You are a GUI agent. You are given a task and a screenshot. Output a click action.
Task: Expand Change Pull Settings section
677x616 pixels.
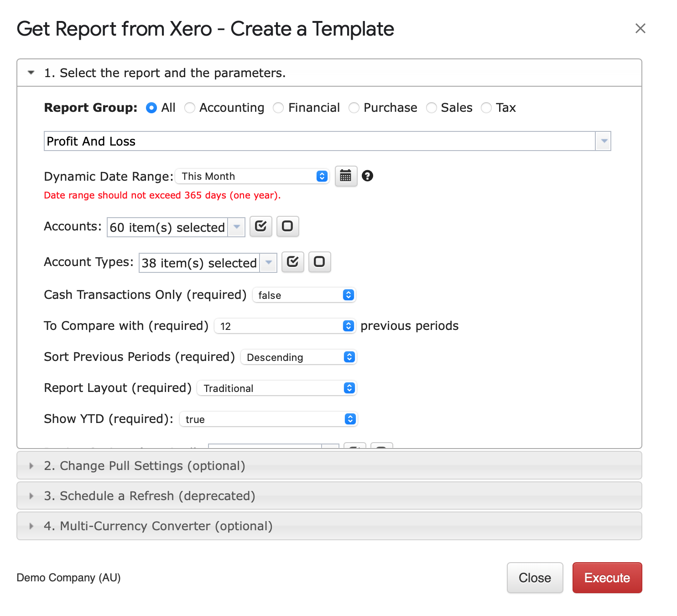31,465
